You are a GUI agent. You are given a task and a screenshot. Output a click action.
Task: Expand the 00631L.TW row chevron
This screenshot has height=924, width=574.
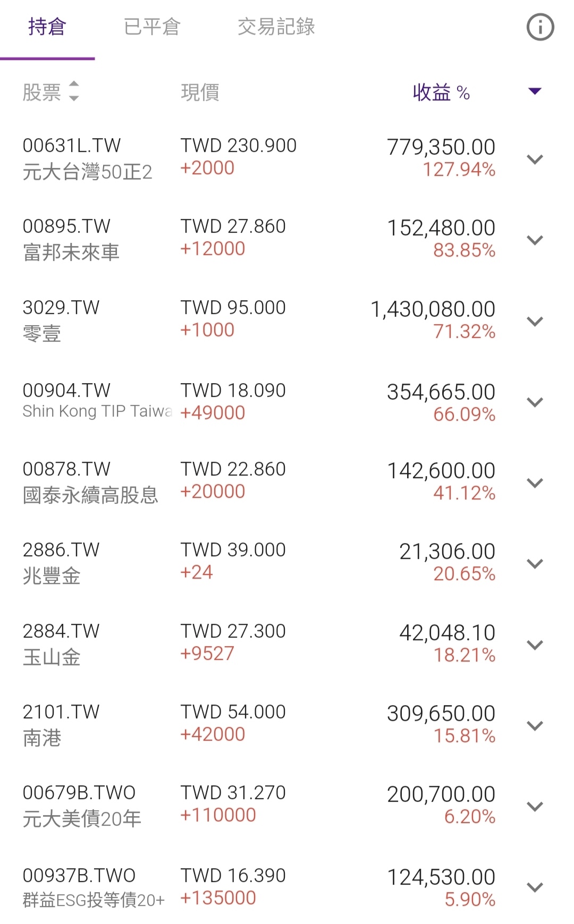coord(535,159)
